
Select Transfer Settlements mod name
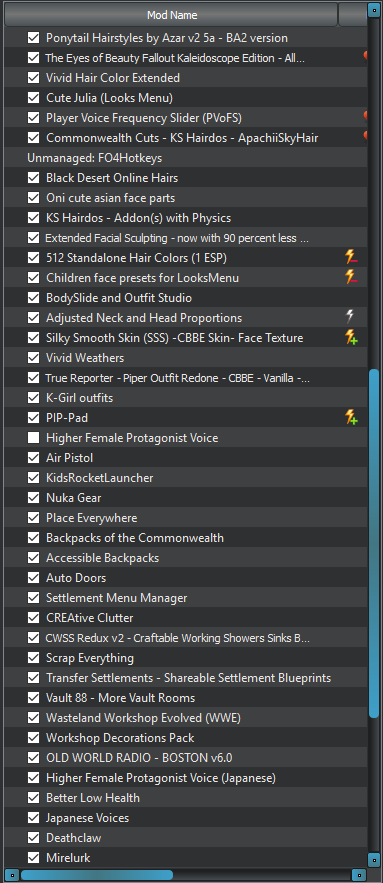(189, 677)
